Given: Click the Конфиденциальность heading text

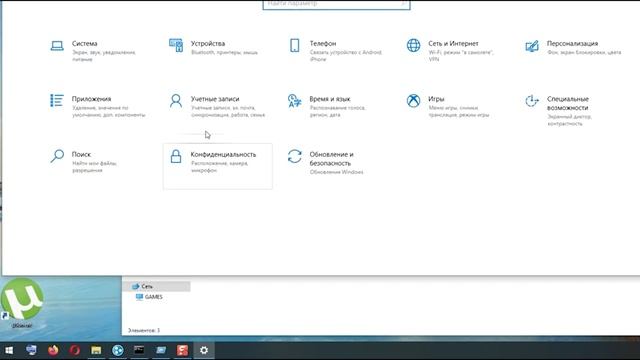Looking at the screenshot, I should pos(223,154).
